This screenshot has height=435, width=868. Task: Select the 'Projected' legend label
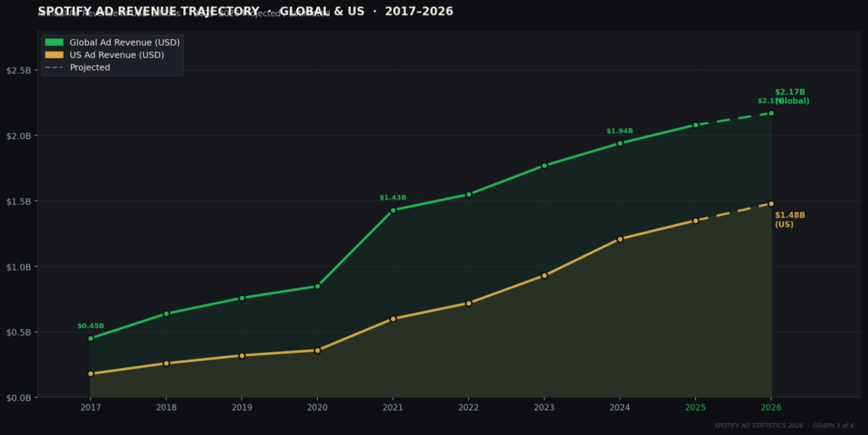90,68
